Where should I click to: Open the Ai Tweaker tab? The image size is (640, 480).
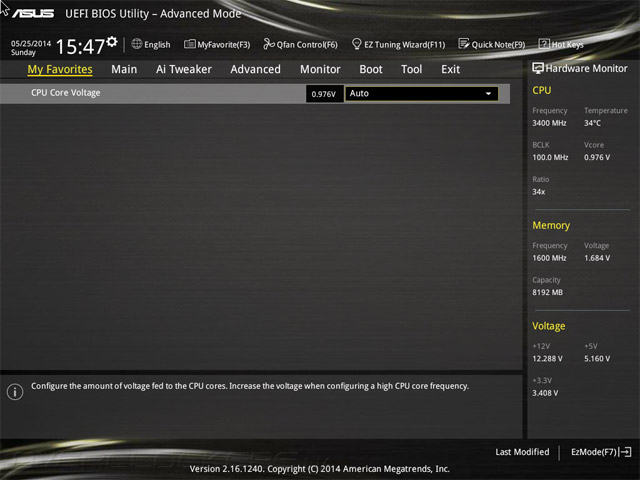[x=184, y=69]
